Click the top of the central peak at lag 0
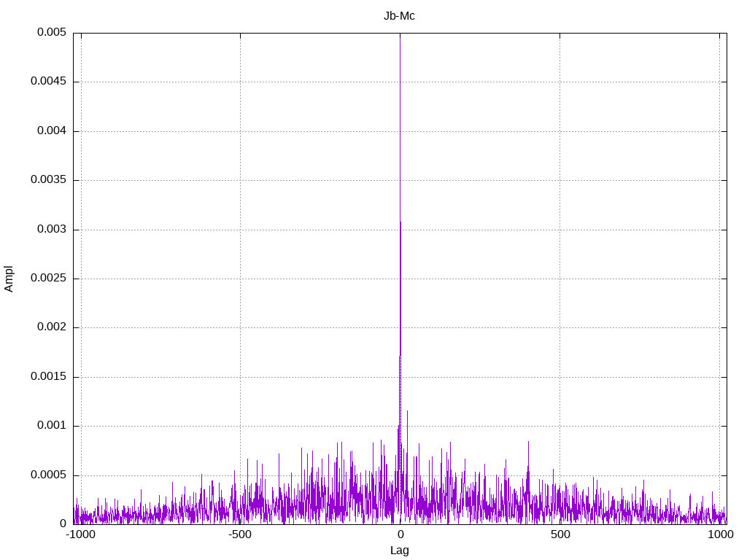The height and width of the screenshot is (560, 747). pos(400,35)
